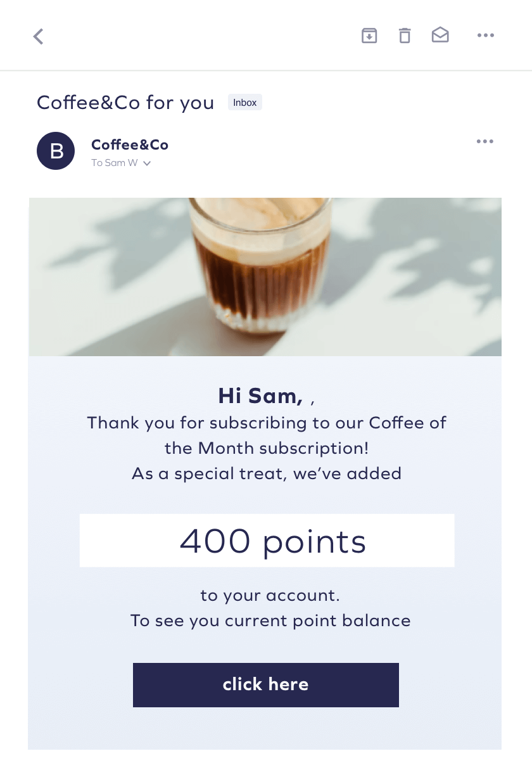532x777 pixels.
Task: Open the iced coffee banner image
Action: [x=265, y=276]
